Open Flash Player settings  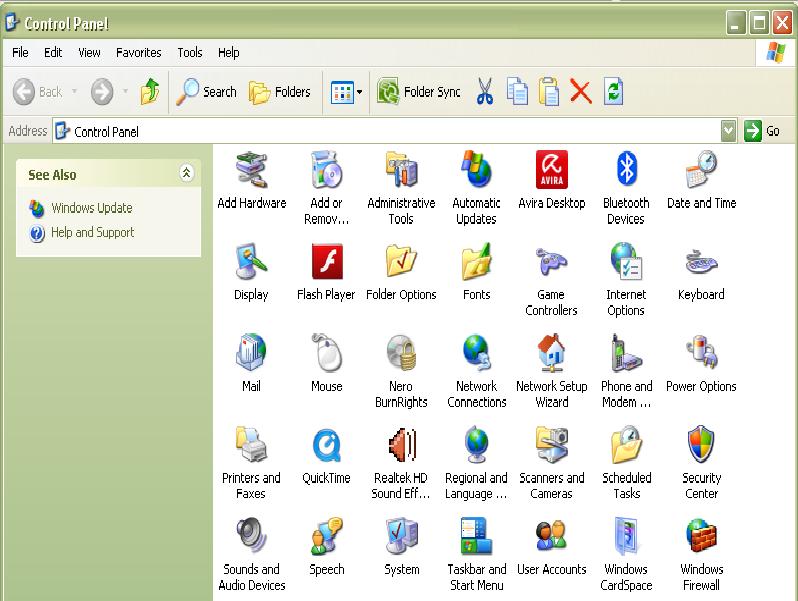326,272
